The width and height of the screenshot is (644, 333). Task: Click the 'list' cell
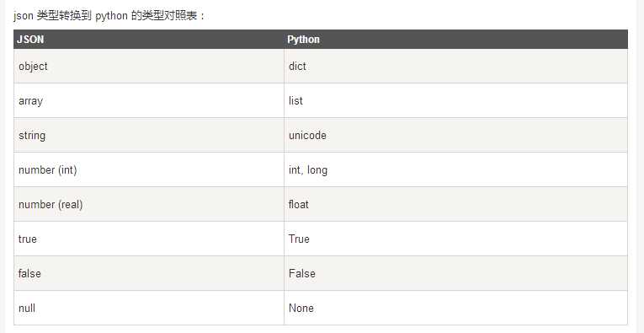455,100
